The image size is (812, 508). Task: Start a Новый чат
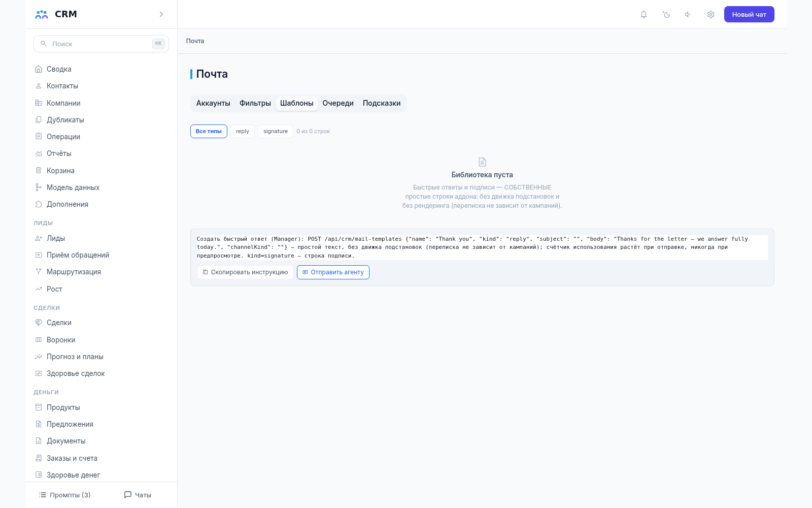[x=749, y=14]
